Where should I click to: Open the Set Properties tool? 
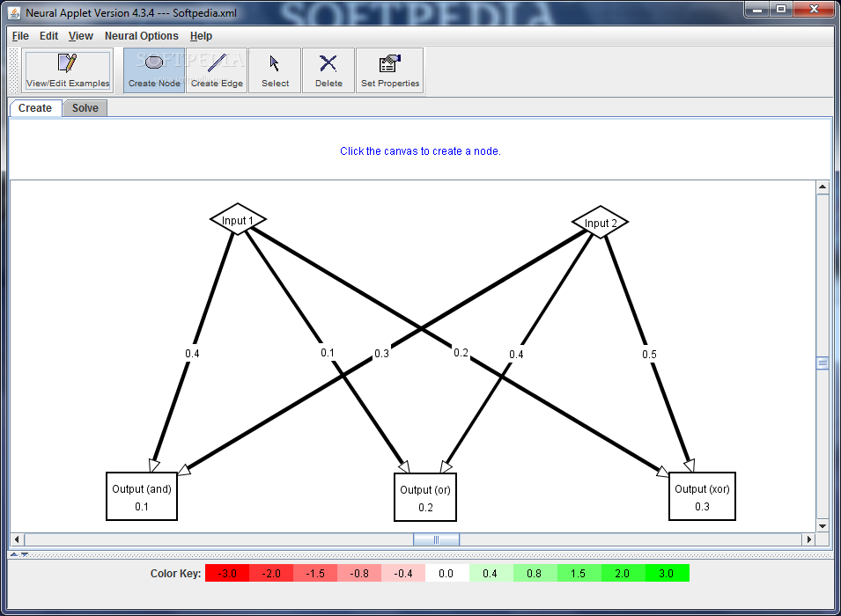pos(390,70)
